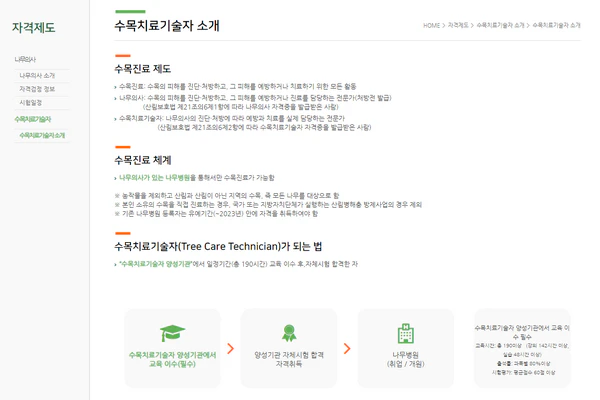The width and height of the screenshot is (600, 400).
Task: Click HOME in the breadcrumb
Action: [431, 25]
